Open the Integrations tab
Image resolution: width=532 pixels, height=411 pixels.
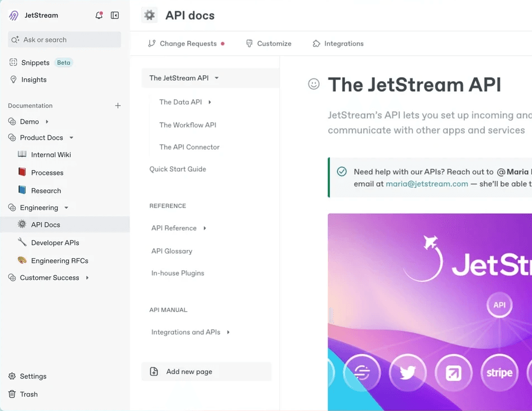coord(338,44)
